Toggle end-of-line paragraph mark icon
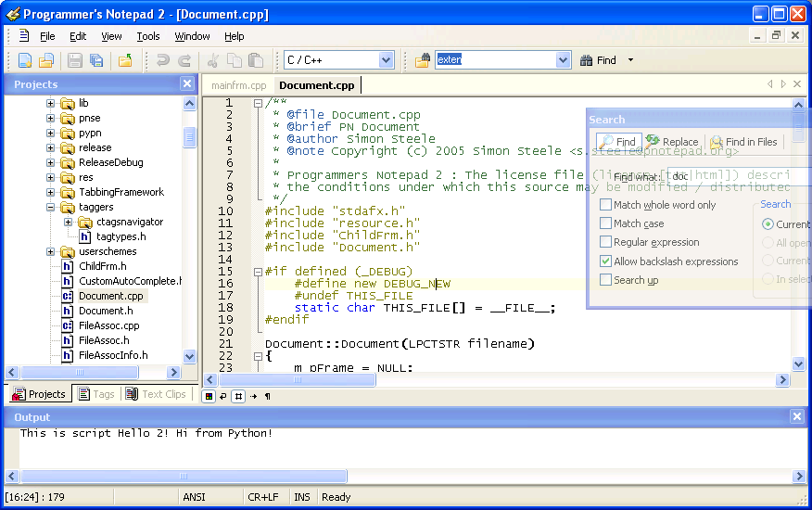Image resolution: width=812 pixels, height=510 pixels. coord(268,396)
